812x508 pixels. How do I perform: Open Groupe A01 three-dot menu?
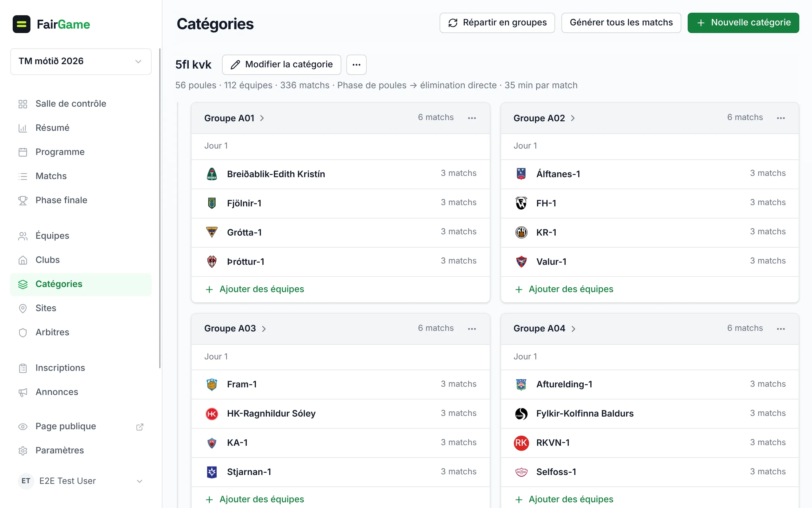point(472,118)
